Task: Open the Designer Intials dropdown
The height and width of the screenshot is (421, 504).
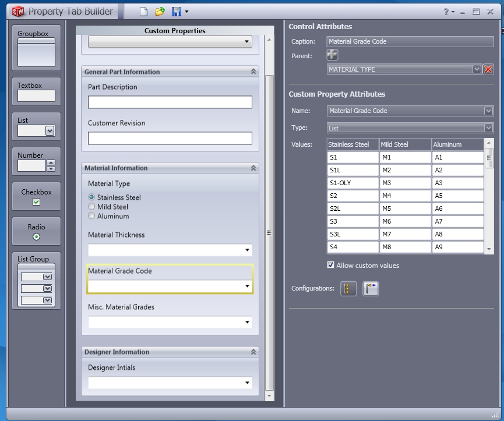Action: 247,383
